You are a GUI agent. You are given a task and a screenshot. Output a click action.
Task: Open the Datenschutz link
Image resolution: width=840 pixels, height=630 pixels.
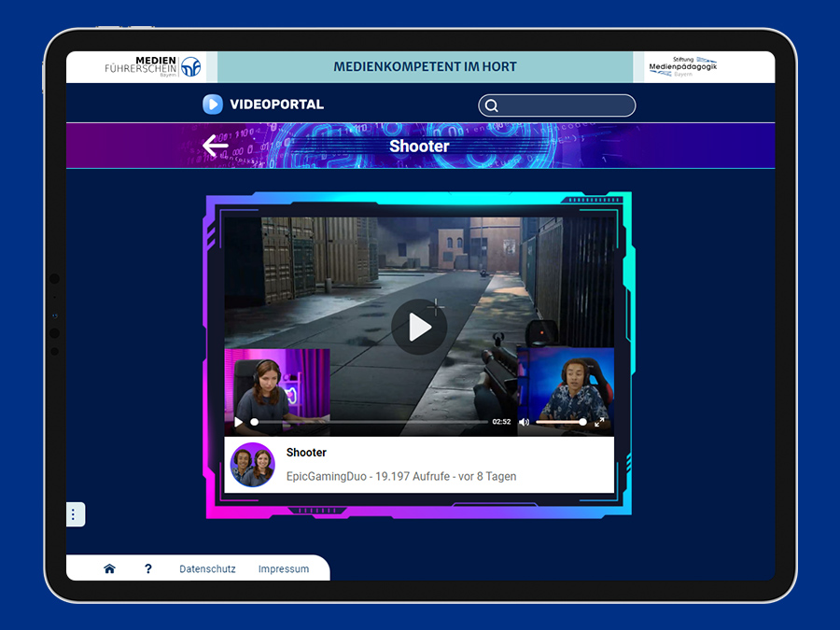point(207,569)
